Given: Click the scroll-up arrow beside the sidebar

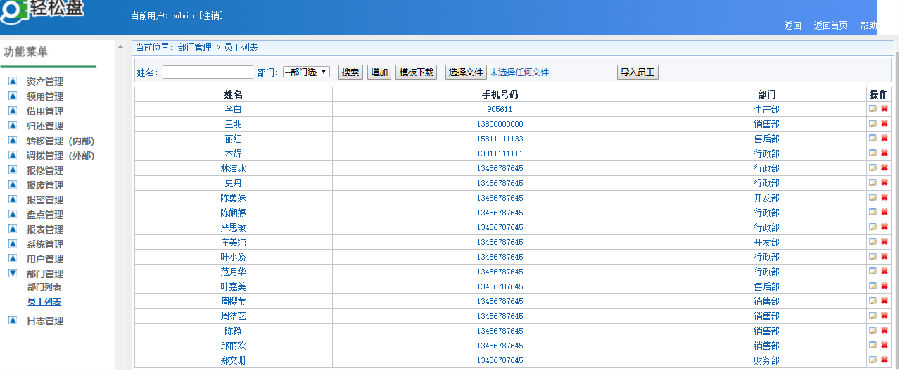Looking at the screenshot, I should click(120, 46).
